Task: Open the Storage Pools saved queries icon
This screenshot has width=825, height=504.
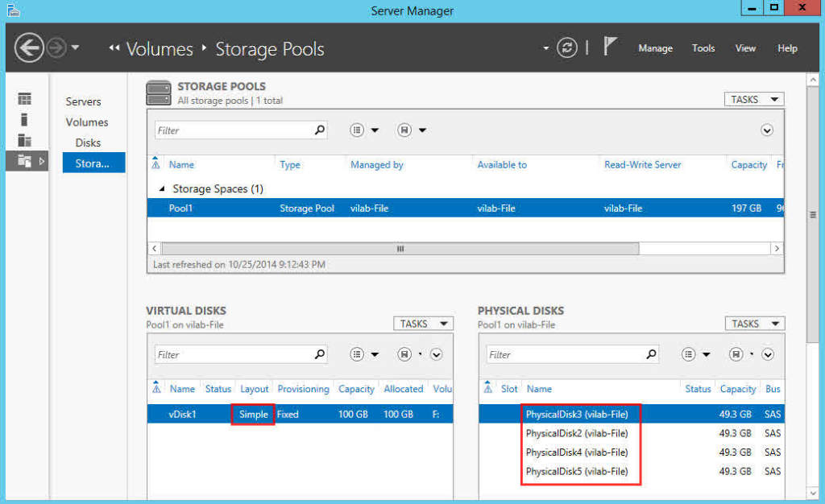Action: coord(404,130)
